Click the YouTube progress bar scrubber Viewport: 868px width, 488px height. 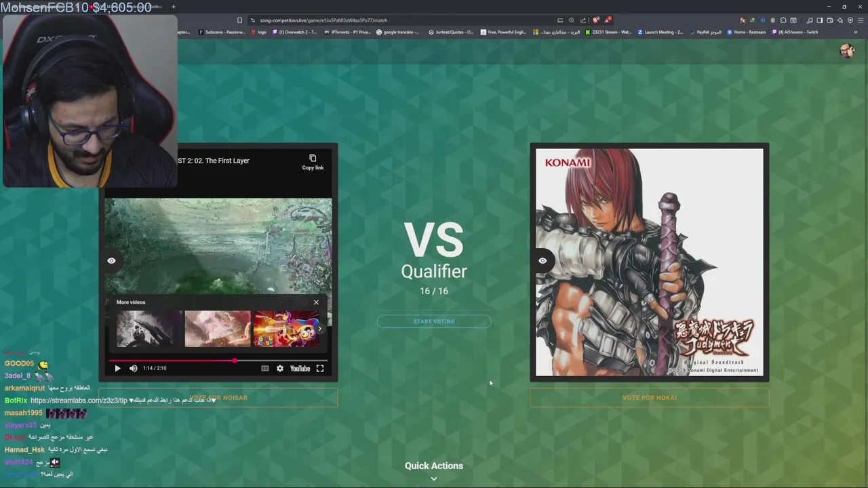point(235,361)
